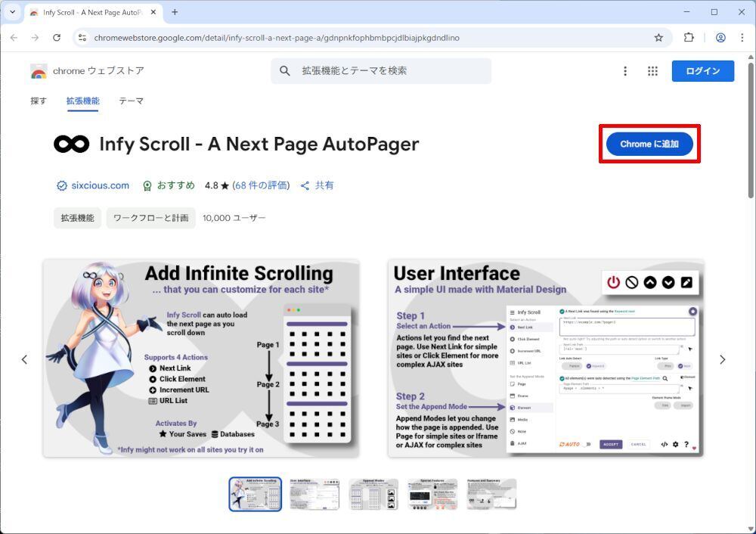Switch to the 探す tab
The height and width of the screenshot is (534, 756).
[x=39, y=101]
